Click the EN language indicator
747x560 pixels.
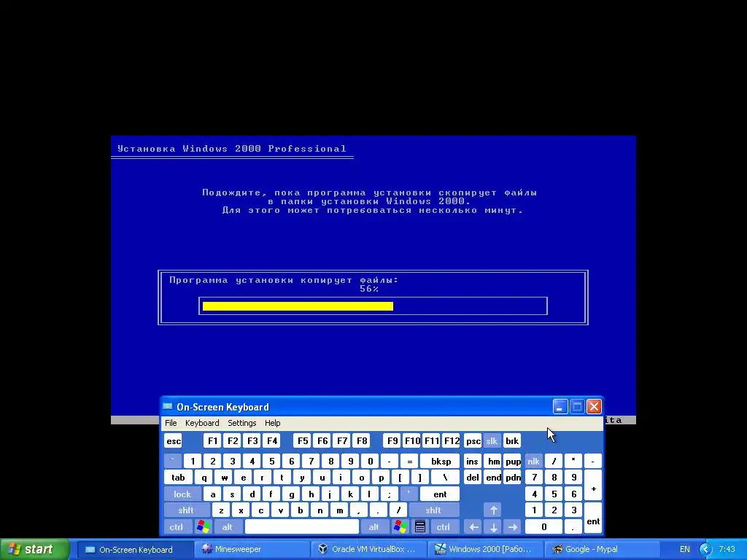(684, 549)
